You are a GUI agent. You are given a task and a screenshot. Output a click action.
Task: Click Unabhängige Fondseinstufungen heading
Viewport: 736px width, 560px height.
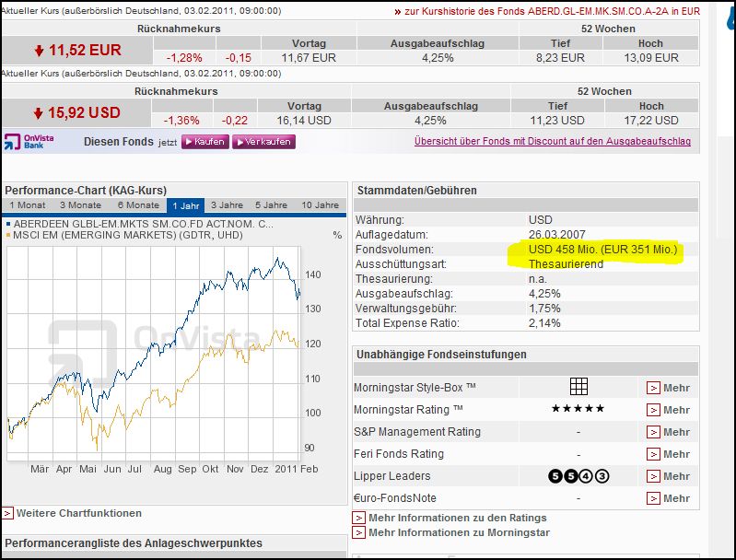[x=441, y=355]
